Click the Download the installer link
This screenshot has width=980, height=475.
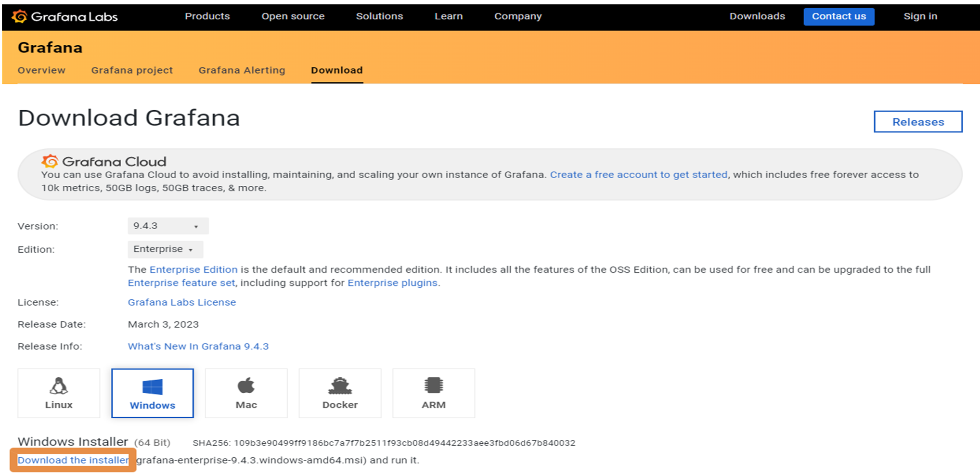(x=73, y=460)
